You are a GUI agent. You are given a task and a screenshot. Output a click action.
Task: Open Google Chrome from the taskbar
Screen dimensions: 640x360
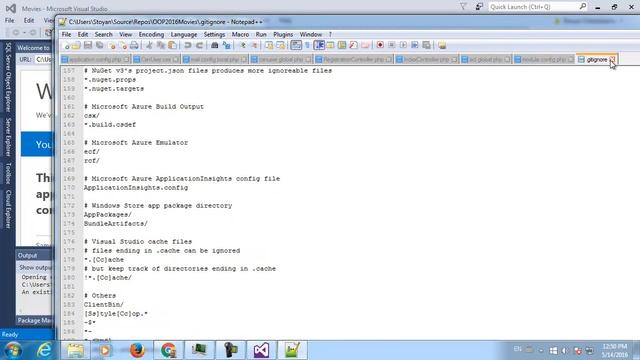tap(168, 350)
